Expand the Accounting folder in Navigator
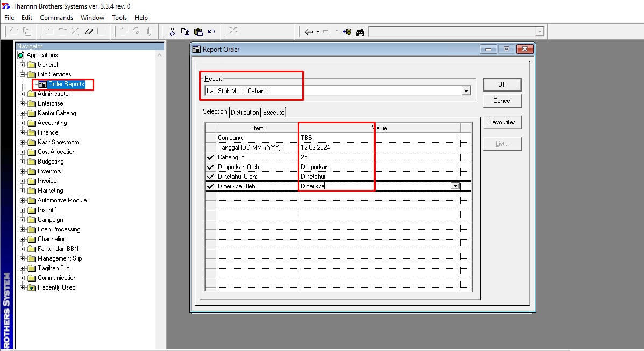 23,123
